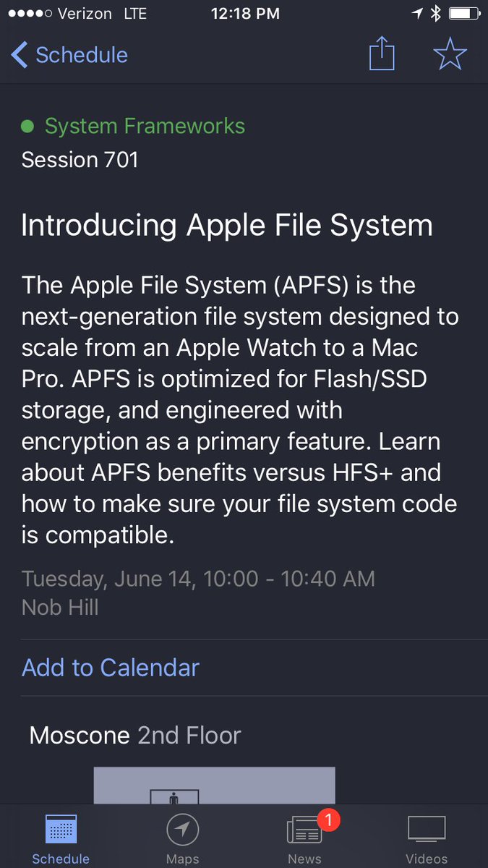
Task: Tap the battery icon in status bar
Action: [x=461, y=13]
